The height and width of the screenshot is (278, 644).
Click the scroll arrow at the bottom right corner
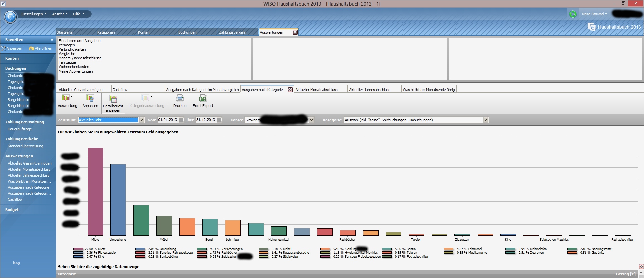(641, 274)
